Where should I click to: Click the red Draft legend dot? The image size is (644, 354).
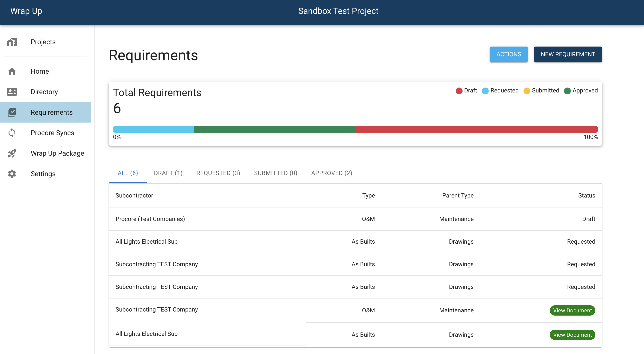pos(459,91)
